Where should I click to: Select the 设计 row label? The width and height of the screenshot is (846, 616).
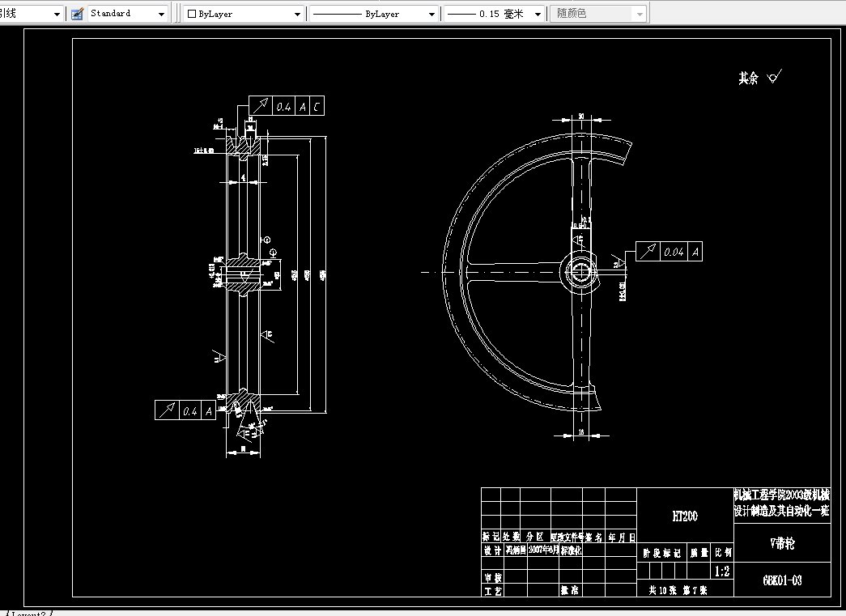tap(492, 550)
